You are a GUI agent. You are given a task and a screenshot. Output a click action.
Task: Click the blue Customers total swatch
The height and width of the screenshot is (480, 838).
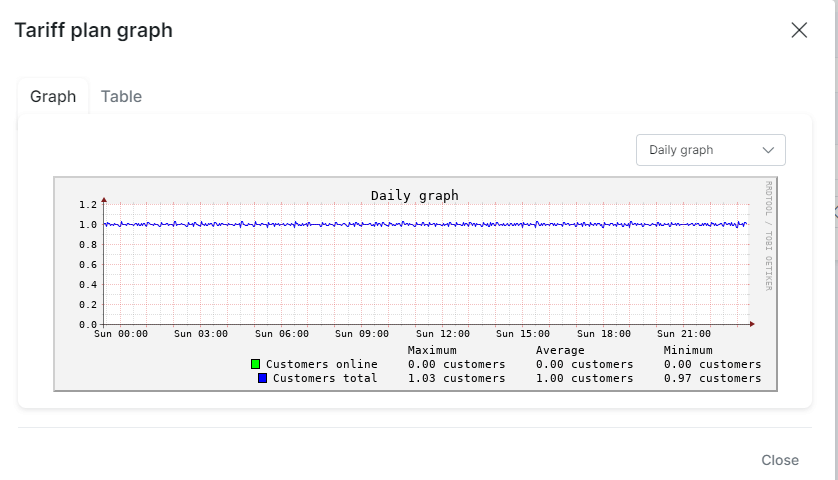point(262,378)
